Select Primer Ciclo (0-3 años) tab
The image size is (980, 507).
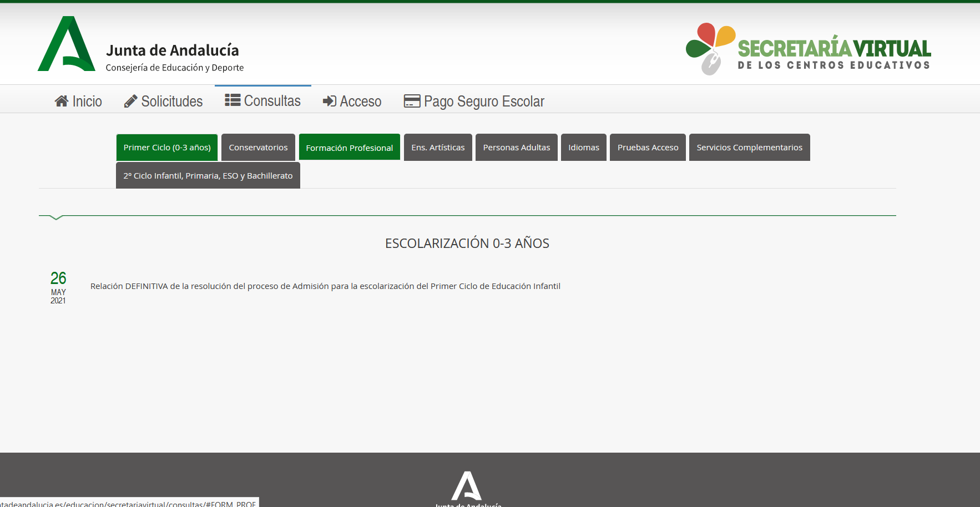167,148
